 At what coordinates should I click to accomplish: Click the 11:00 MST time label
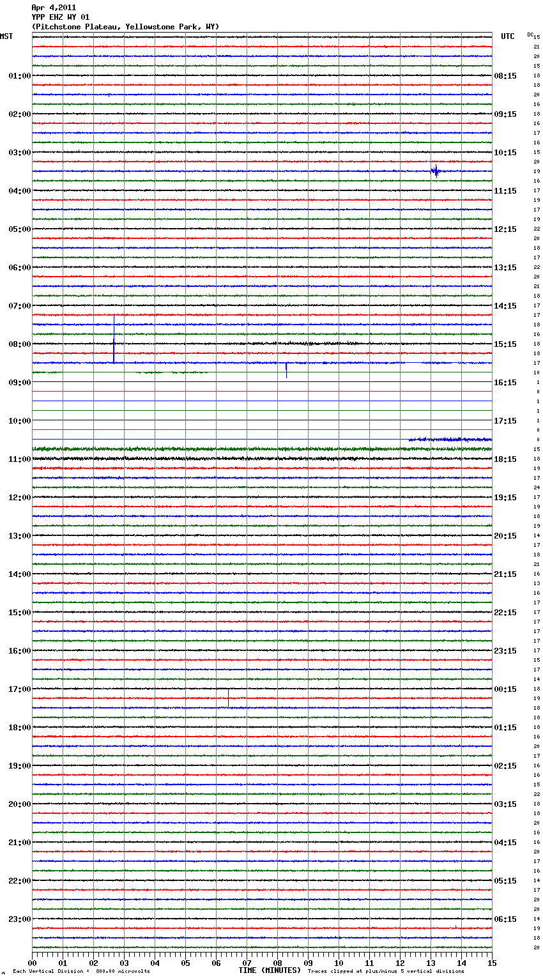20,459
